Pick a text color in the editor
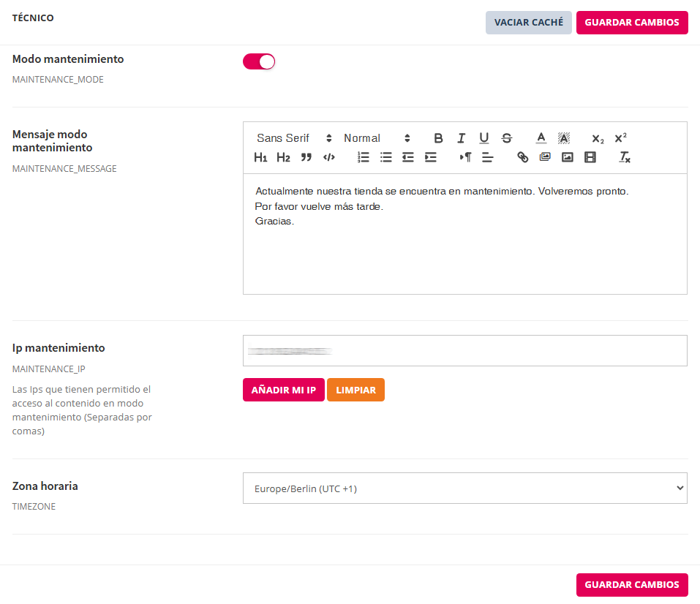 click(541, 138)
